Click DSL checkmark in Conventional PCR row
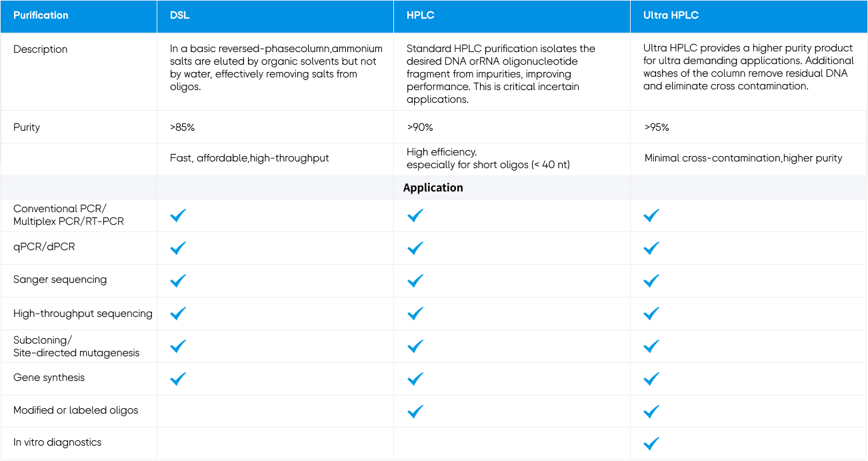 pos(178,215)
